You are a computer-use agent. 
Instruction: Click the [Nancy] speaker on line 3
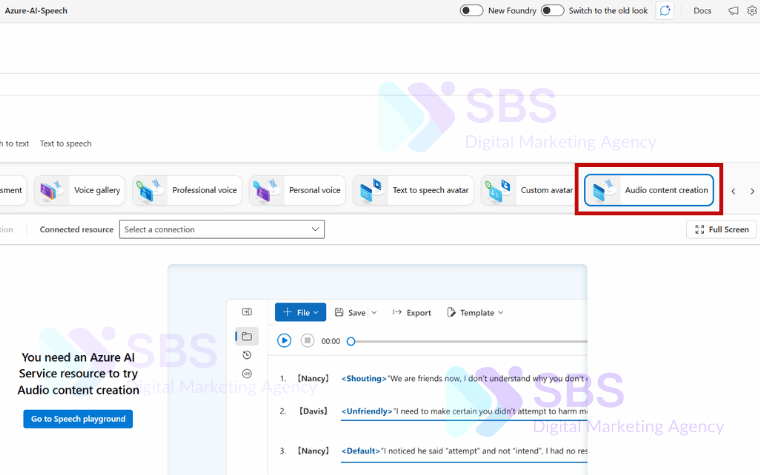313,451
